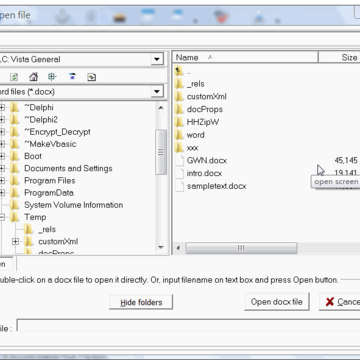360x360 pixels.
Task: Select the customXml folder in file list
Action: 207,97
